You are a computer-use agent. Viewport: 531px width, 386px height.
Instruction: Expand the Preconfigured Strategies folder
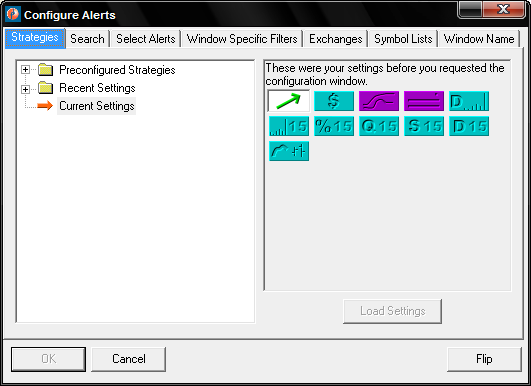pos(25,70)
